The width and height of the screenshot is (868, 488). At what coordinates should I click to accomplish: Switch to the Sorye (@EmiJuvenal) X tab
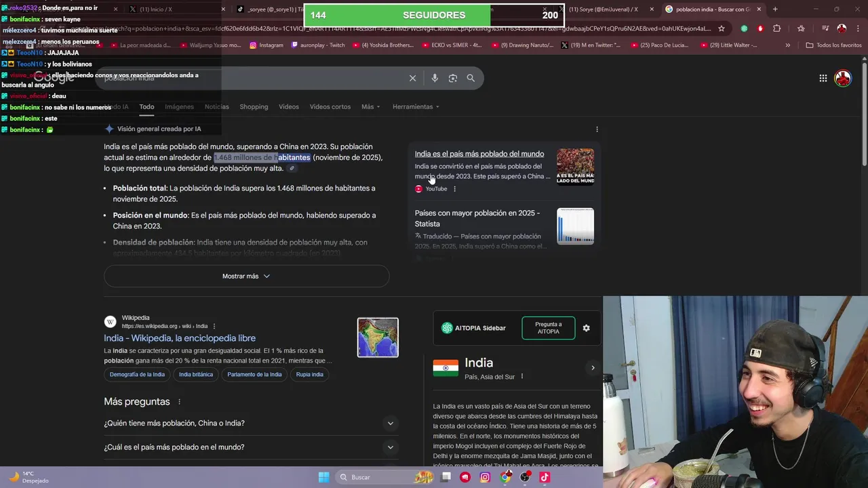(x=606, y=9)
